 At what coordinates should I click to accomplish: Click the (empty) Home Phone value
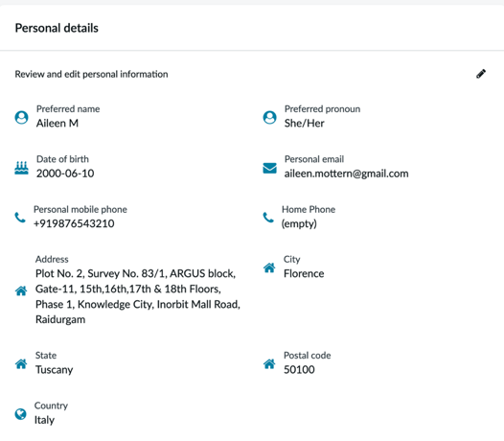299,223
